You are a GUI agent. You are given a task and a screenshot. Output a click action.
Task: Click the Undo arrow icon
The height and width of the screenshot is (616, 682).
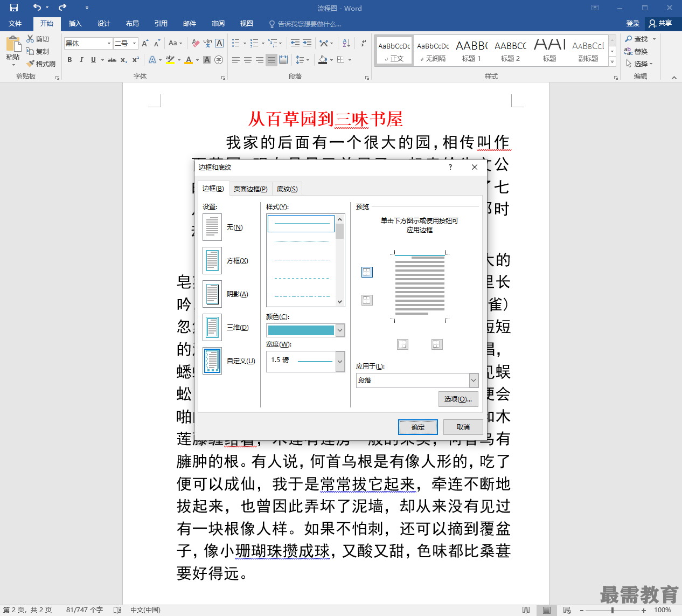click(37, 8)
